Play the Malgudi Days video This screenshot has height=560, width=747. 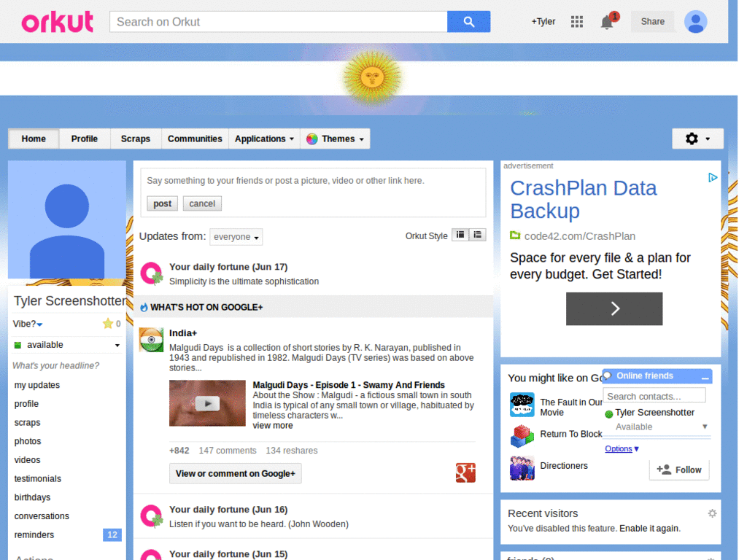point(207,402)
